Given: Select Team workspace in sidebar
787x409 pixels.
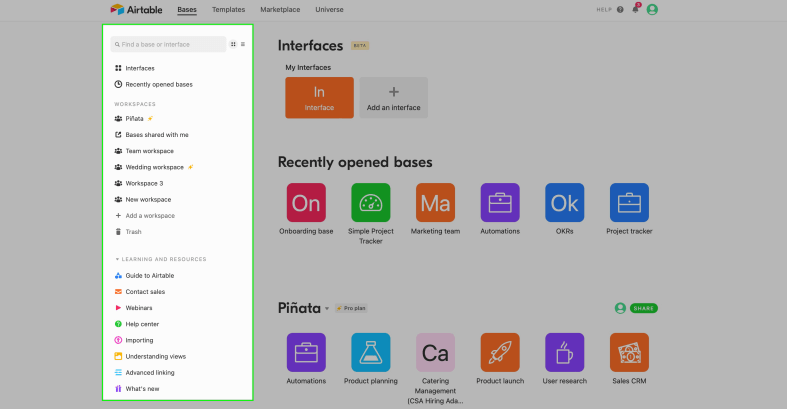Looking at the screenshot, I should tap(144, 151).
